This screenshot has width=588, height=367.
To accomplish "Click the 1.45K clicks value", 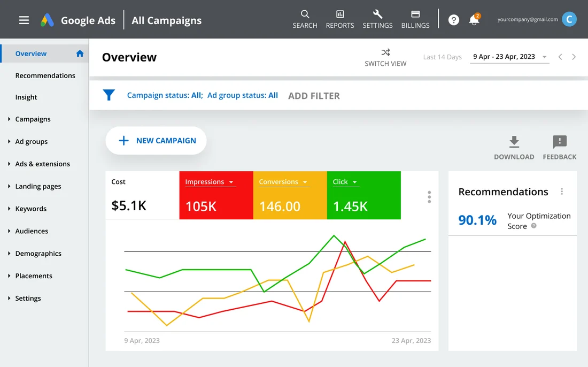I will point(350,207).
